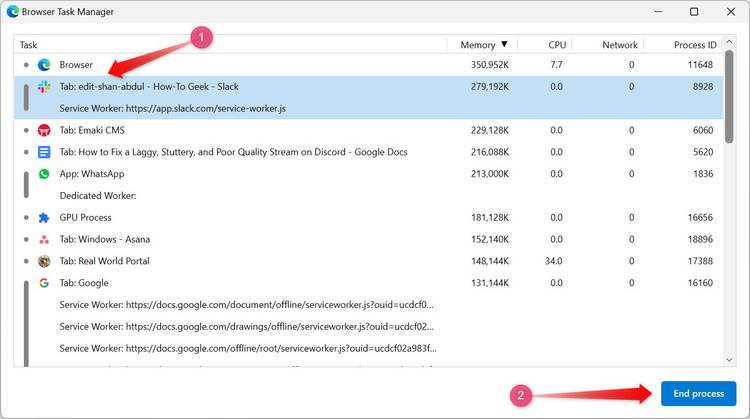The width and height of the screenshot is (750, 419).
Task: Click process ID 17388
Action: tap(700, 261)
